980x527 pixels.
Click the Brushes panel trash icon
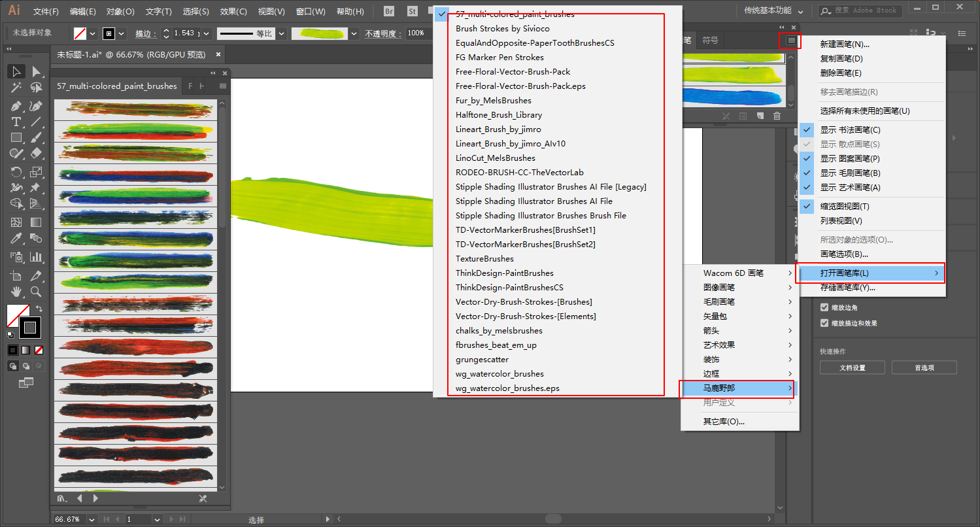777,116
